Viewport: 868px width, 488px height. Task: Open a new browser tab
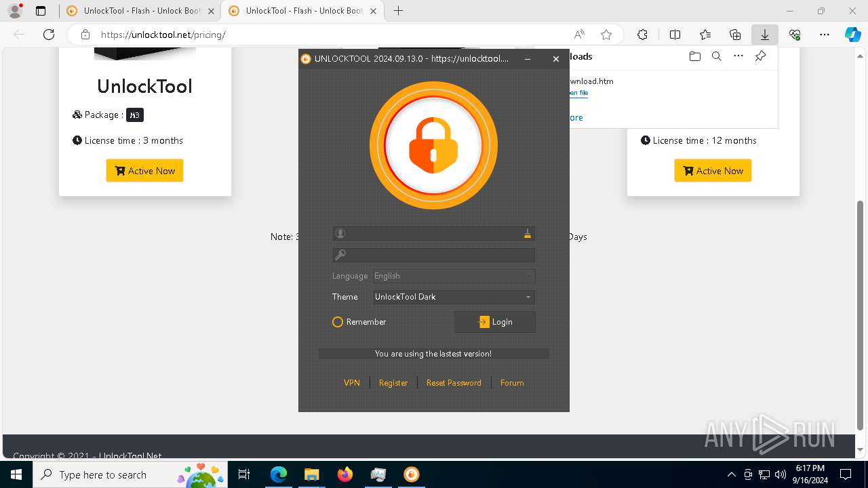pyautogui.click(x=399, y=11)
